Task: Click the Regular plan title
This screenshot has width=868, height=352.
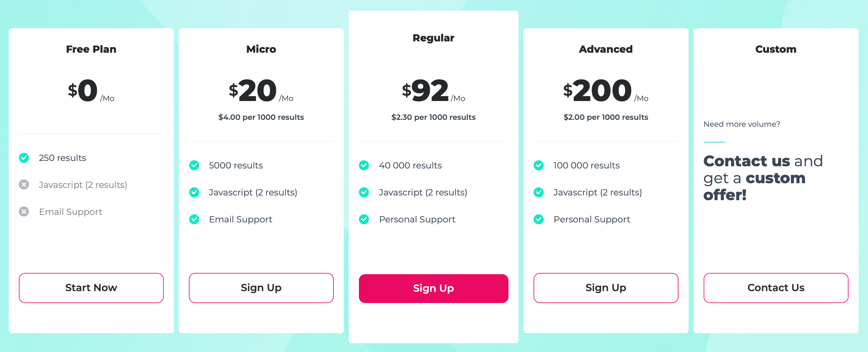Action: (433, 38)
